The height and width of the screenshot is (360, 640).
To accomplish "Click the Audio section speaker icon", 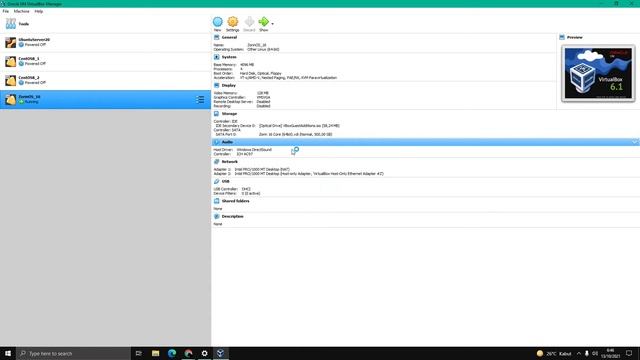I will pos(217,142).
